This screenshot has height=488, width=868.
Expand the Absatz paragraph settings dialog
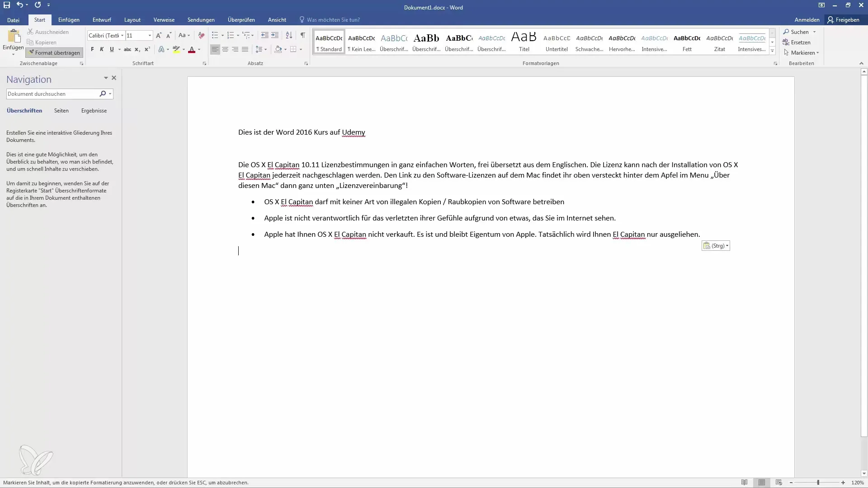307,63
